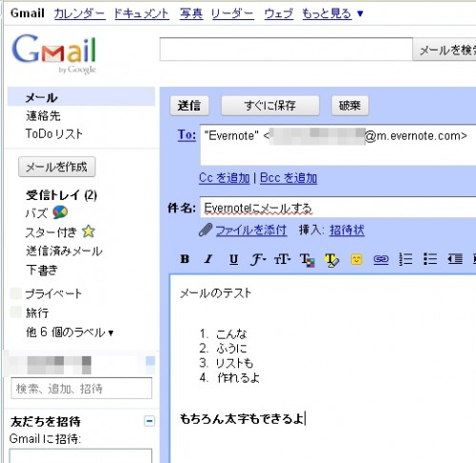Screen dimensions: 476x463
Task: Expand the もっと見る menu
Action: tap(332, 13)
